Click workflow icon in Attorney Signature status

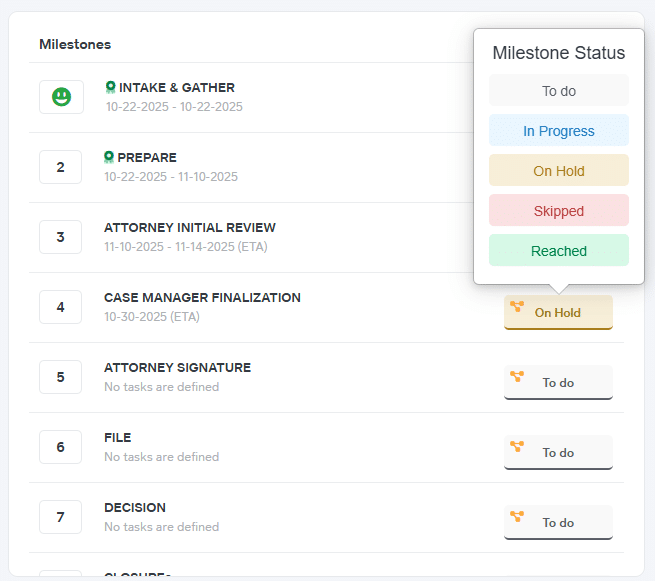517,377
